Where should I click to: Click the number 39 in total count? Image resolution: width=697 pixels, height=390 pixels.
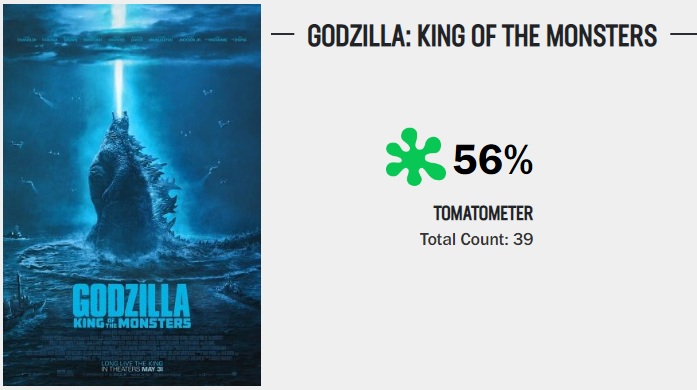point(523,239)
